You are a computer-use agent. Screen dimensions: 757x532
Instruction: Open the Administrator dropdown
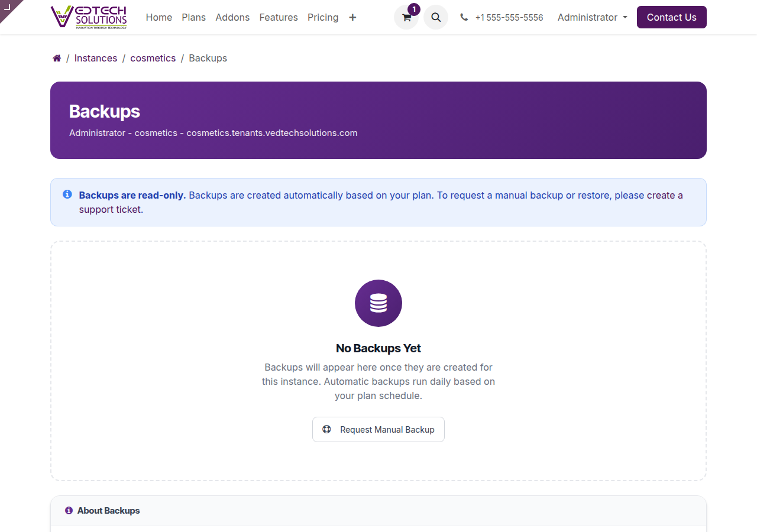pos(592,17)
